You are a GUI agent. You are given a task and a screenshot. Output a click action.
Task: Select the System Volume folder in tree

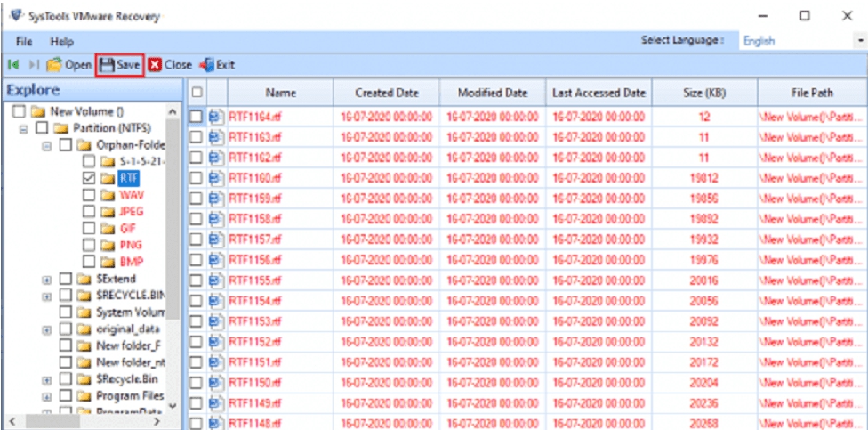(x=131, y=312)
